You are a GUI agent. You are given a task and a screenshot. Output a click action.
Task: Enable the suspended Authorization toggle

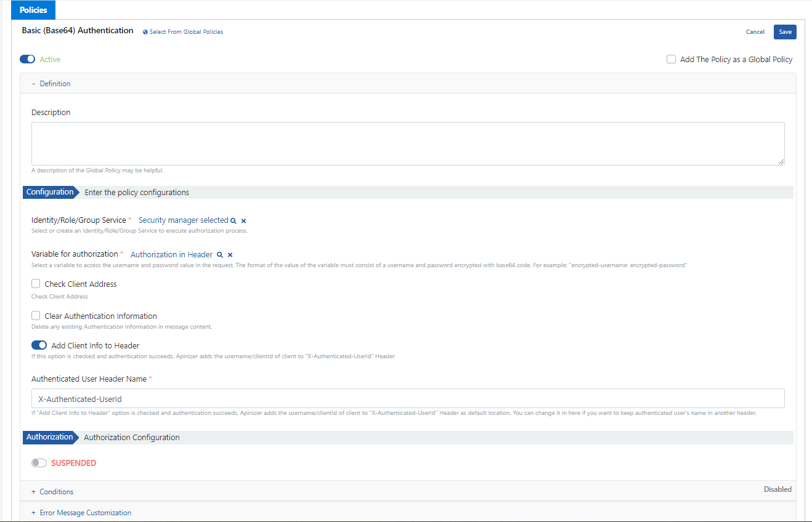tap(39, 463)
